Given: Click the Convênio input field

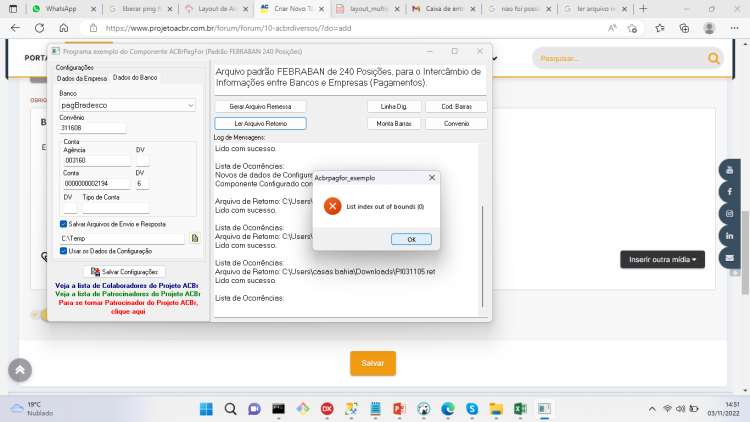Looking at the screenshot, I should coord(93,128).
